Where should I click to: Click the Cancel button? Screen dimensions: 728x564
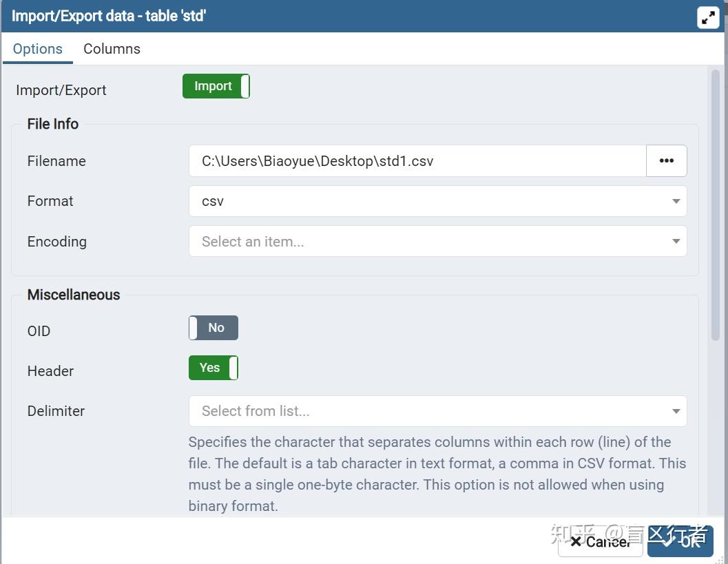click(x=600, y=542)
